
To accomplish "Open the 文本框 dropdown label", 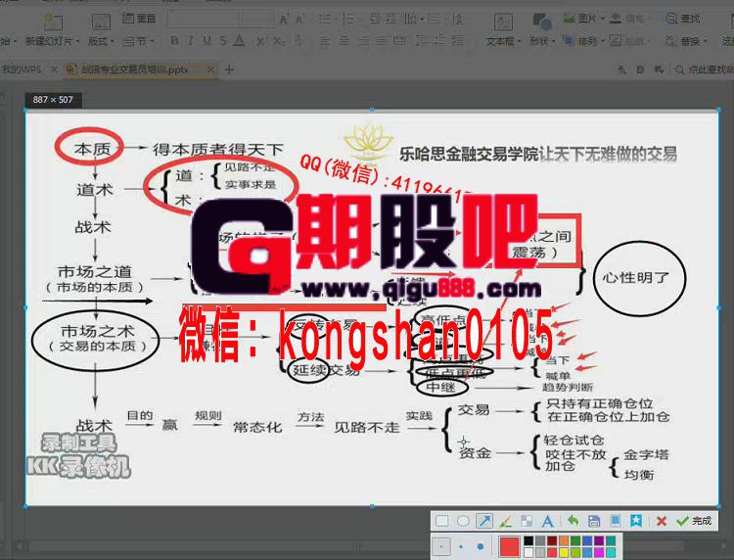I will click(x=504, y=42).
